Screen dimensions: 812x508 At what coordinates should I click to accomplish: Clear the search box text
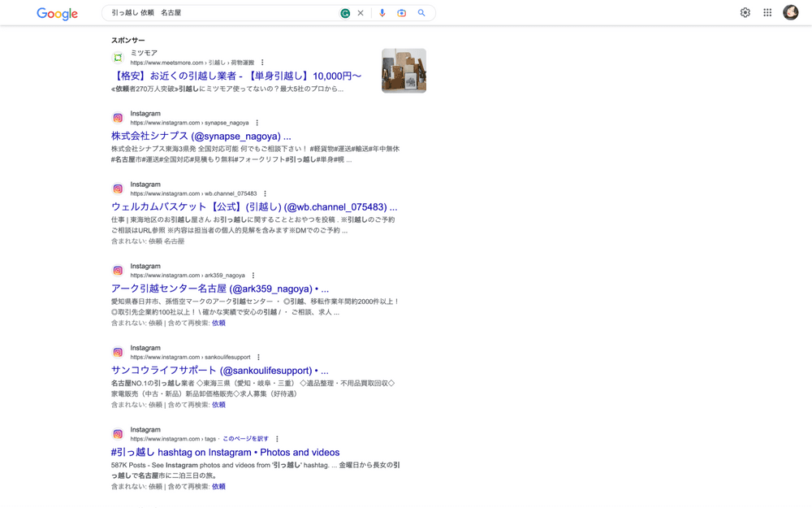point(361,13)
